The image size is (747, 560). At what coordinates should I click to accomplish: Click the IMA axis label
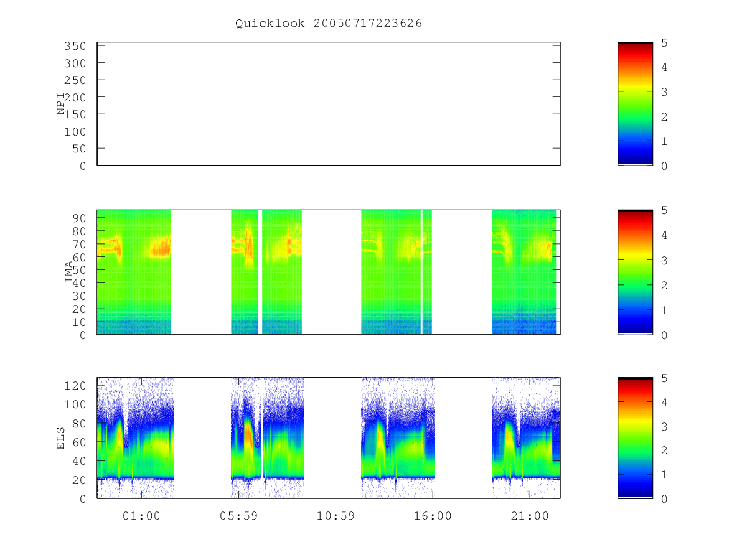click(69, 272)
